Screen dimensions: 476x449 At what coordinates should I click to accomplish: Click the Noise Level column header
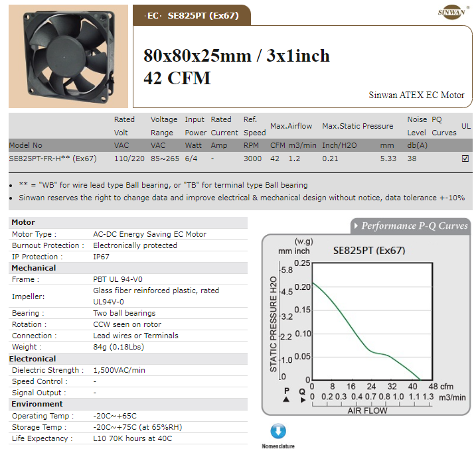point(417,126)
